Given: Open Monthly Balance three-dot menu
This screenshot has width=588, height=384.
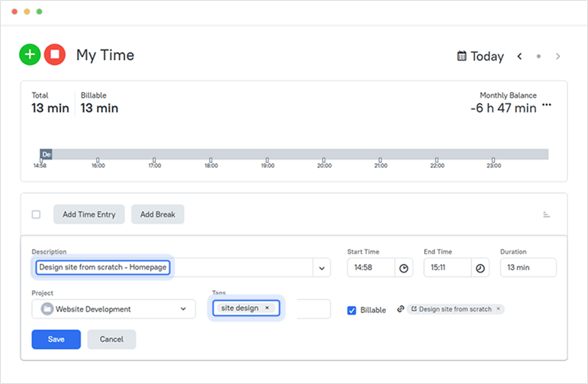Looking at the screenshot, I should pyautogui.click(x=546, y=104).
